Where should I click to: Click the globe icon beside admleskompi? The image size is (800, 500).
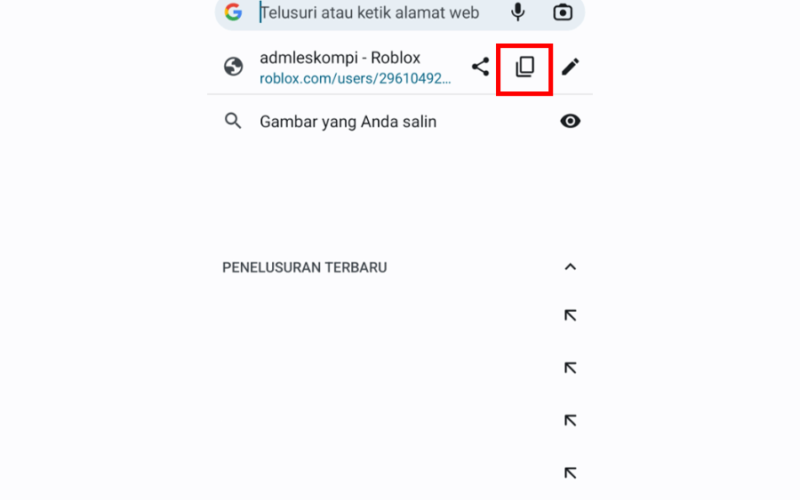[x=233, y=67]
